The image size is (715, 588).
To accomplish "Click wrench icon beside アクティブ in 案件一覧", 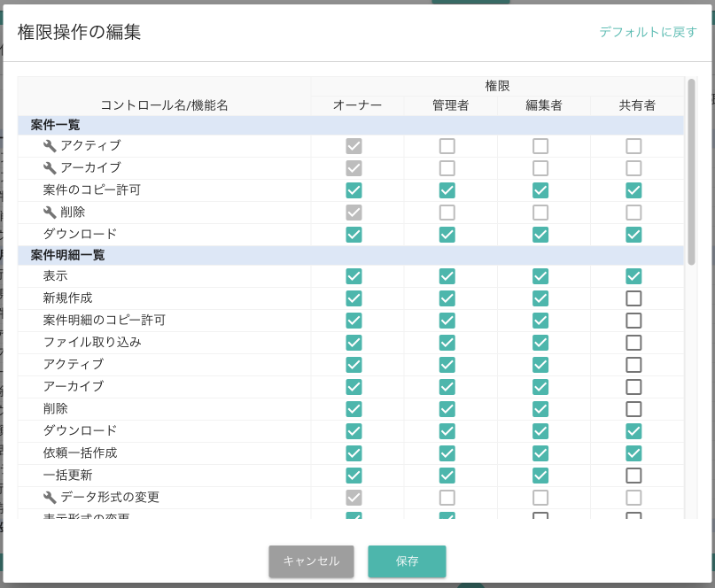I will pos(50,146).
